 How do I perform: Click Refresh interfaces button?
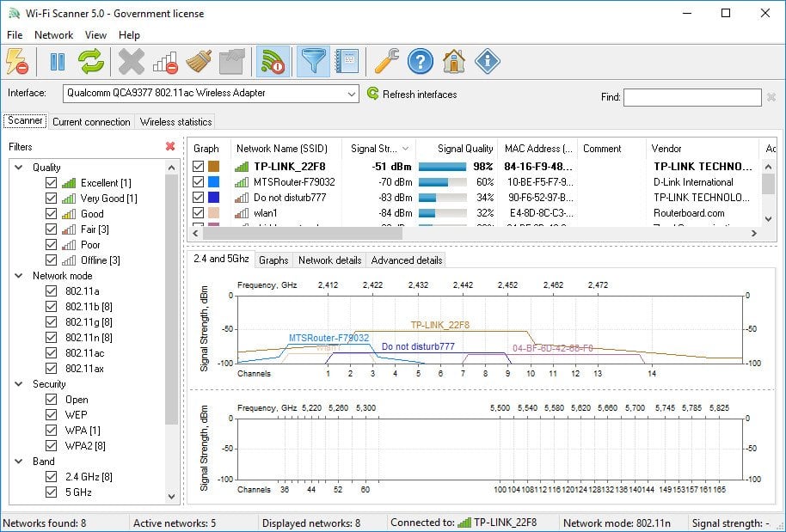click(412, 94)
